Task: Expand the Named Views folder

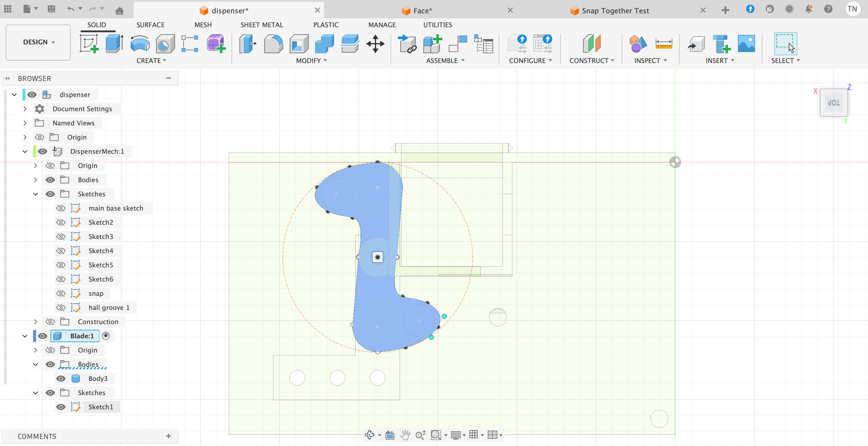Action: coord(25,123)
